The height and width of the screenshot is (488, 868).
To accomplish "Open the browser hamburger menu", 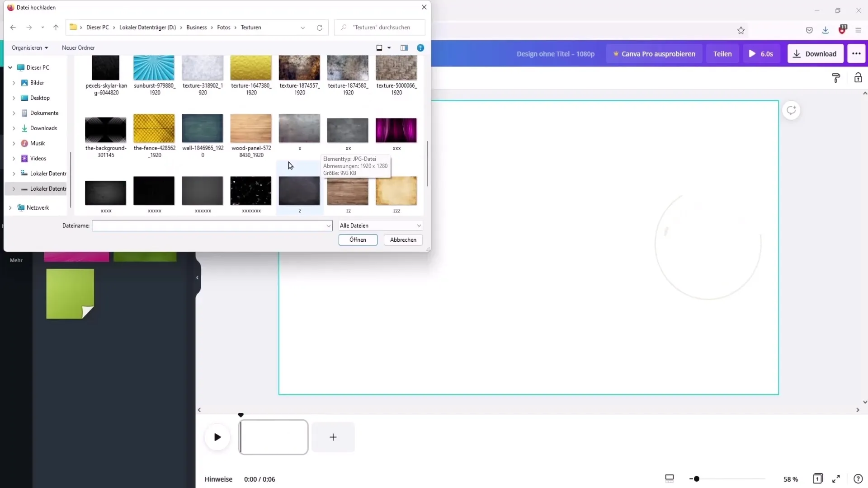I will click(x=858, y=30).
